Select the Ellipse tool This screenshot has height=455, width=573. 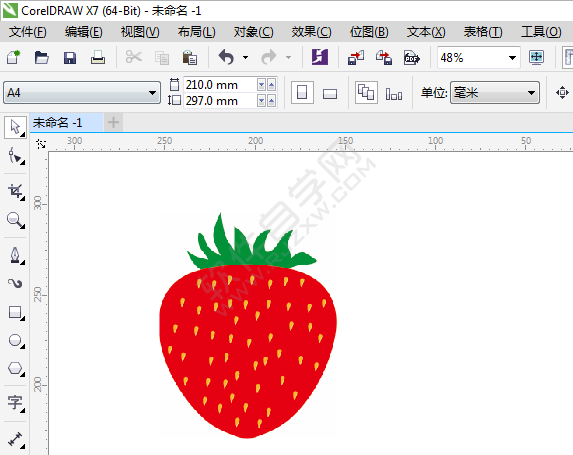click(15, 341)
